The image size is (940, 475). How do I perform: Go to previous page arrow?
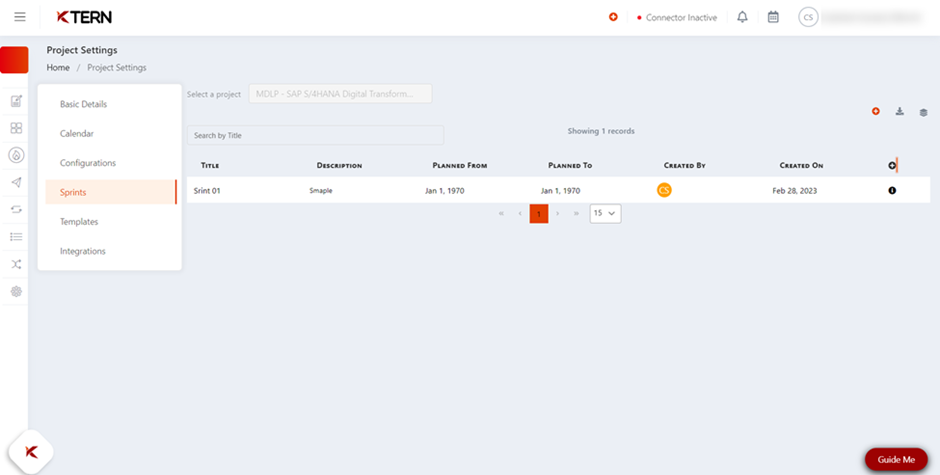pyautogui.click(x=520, y=214)
